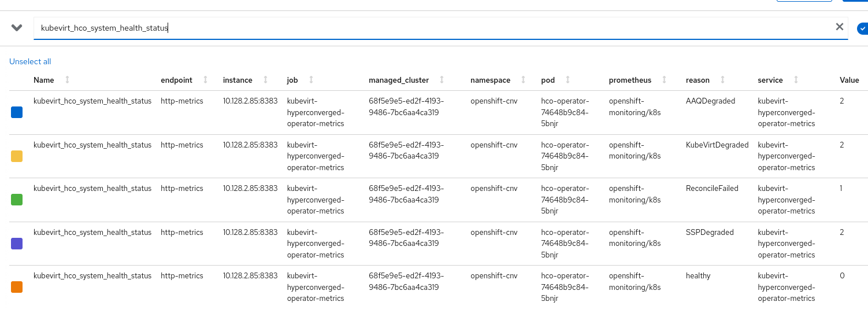Image resolution: width=868 pixels, height=309 pixels.
Task: Select the KubeVirtDegraded reason cell
Action: (717, 145)
